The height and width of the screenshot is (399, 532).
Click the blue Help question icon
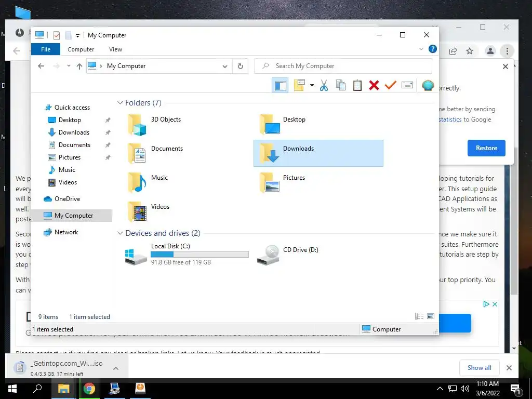433,49
